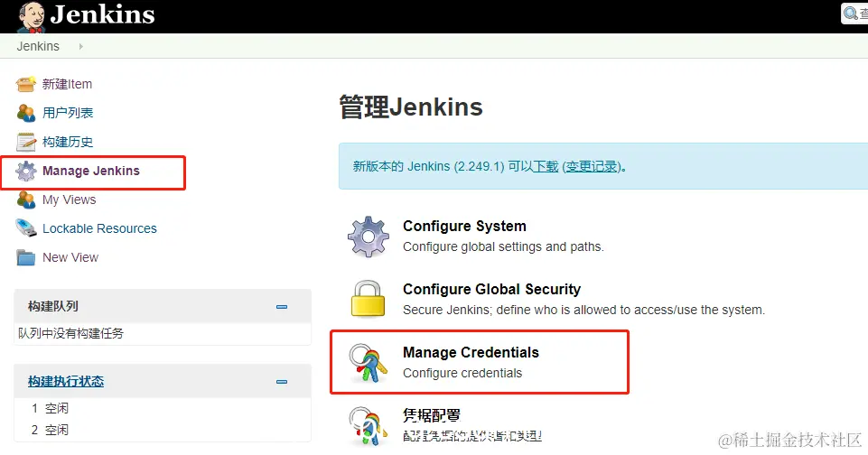Viewport: 868px width, 455px height.
Task: Open the 新建Item link
Action: [67, 84]
